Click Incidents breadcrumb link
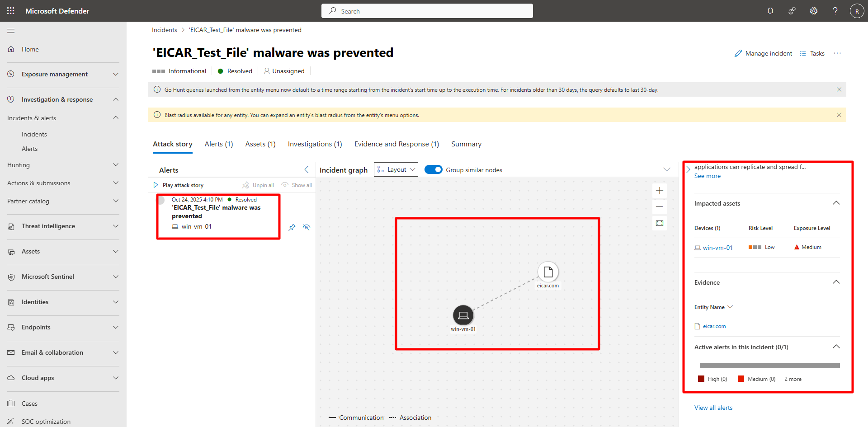This screenshot has height=427, width=868. click(165, 30)
